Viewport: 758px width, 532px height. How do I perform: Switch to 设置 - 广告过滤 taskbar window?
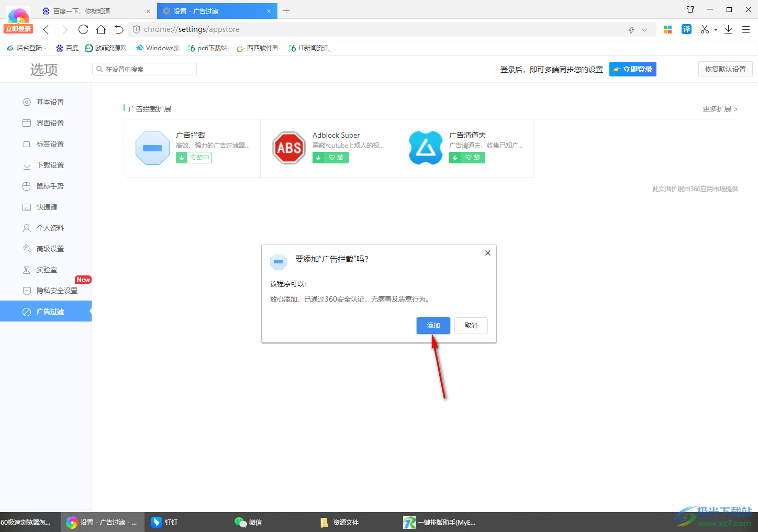click(x=102, y=522)
